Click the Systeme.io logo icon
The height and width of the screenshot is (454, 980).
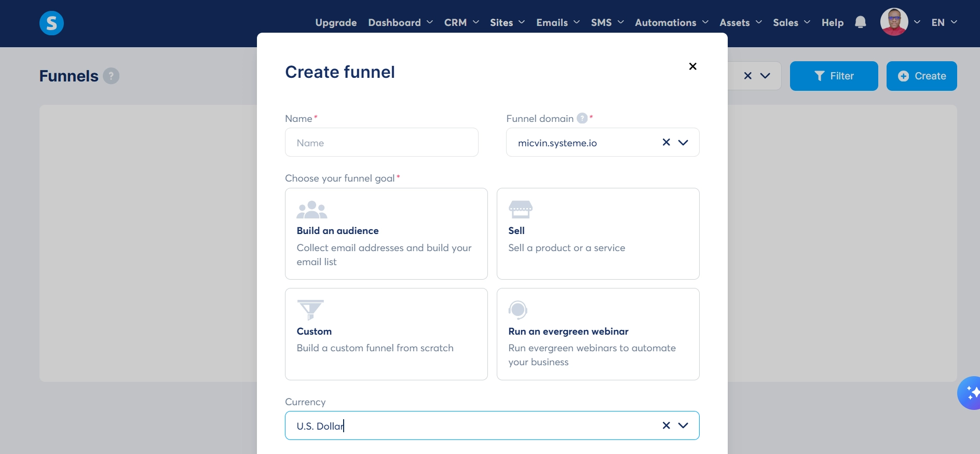point(51,23)
